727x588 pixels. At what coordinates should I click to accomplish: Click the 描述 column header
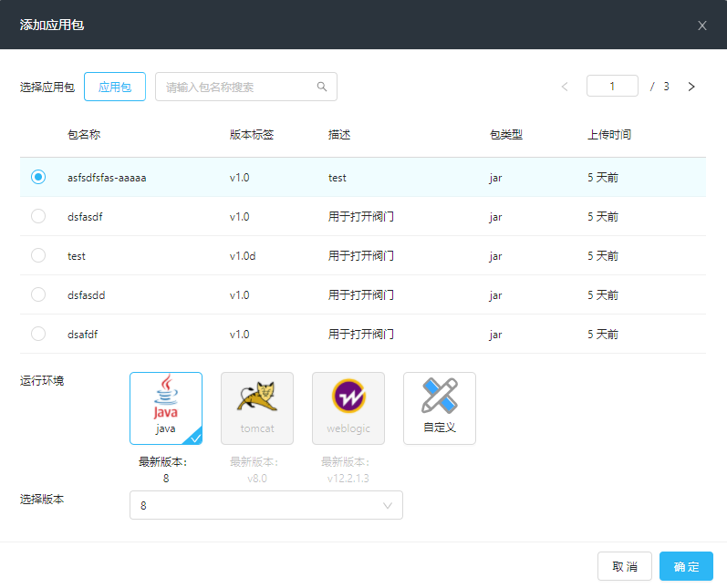[x=339, y=135]
